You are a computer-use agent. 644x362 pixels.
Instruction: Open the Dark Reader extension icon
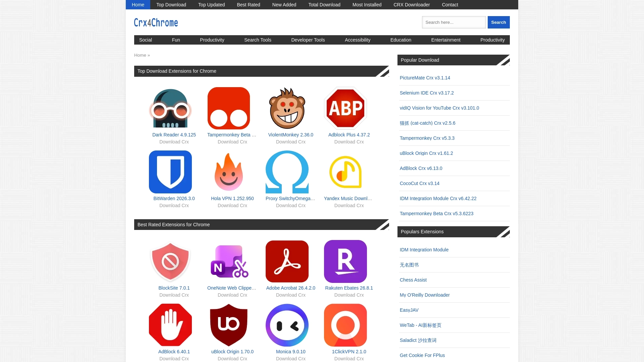(170, 108)
